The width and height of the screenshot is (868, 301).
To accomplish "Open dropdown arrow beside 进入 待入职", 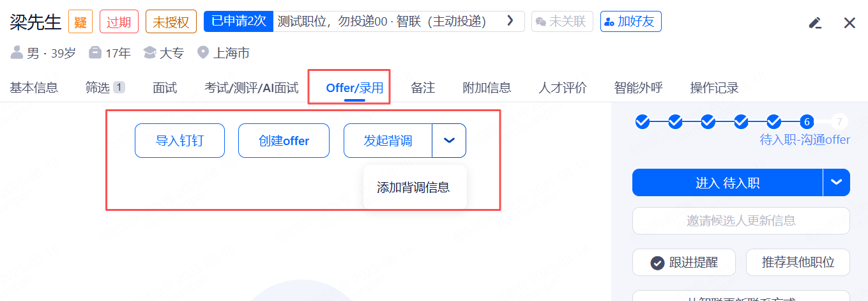I will pyautogui.click(x=837, y=183).
